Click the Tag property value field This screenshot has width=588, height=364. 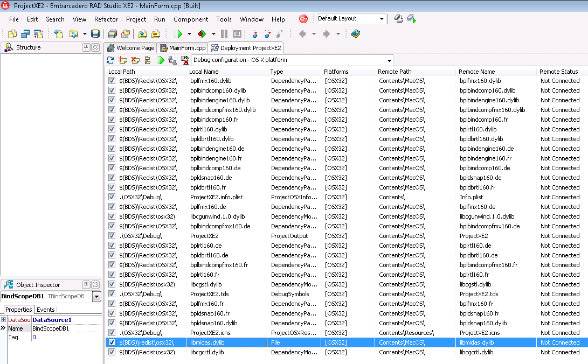pyautogui.click(x=66, y=337)
